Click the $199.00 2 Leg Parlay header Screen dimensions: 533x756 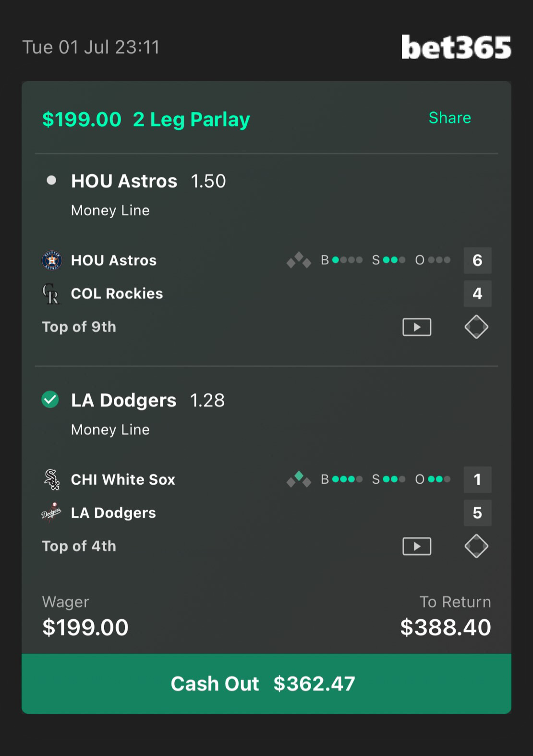pos(146,119)
